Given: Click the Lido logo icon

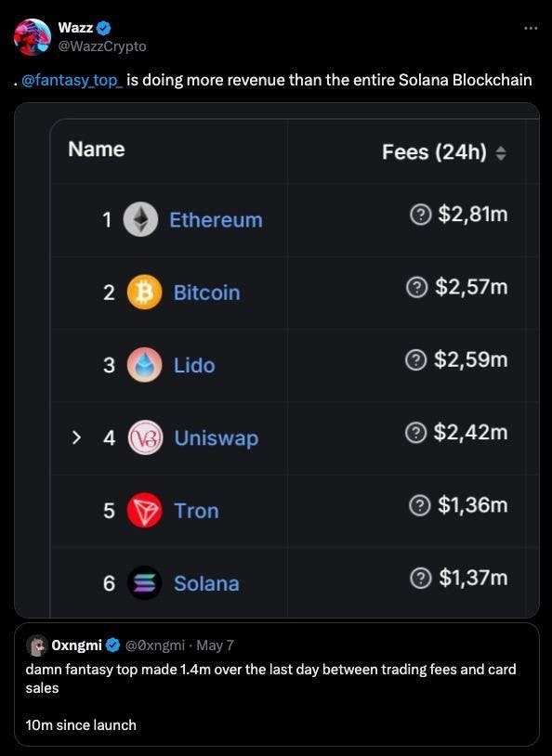Looking at the screenshot, I should [144, 365].
